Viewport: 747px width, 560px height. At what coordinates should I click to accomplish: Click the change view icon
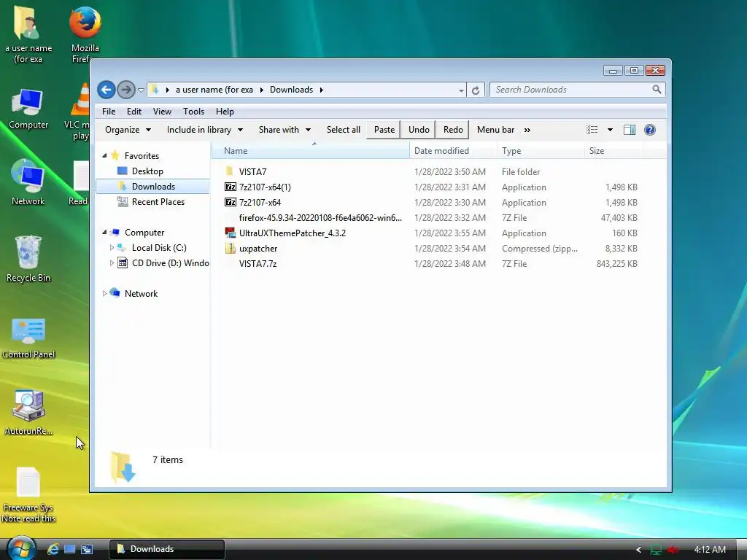click(592, 130)
